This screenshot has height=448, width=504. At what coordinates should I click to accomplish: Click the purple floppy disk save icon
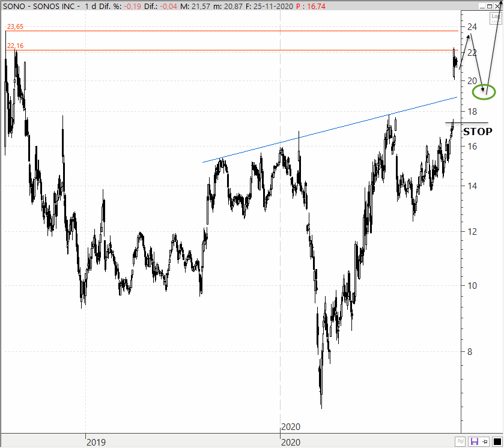click(474, 441)
